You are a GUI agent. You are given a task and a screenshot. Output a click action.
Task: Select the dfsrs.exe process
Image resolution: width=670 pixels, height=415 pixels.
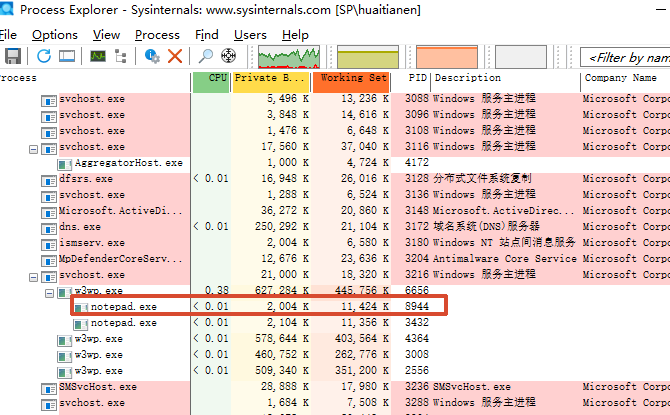coord(86,179)
